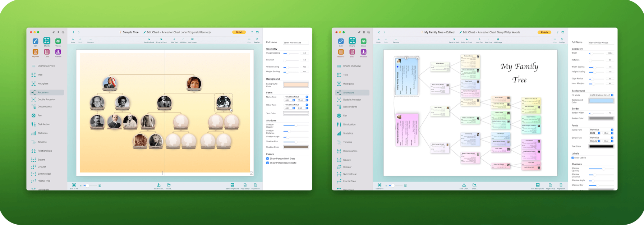Click Size to Fit in Sample Tree window
Screen dimensions: 644x225
[74, 186]
